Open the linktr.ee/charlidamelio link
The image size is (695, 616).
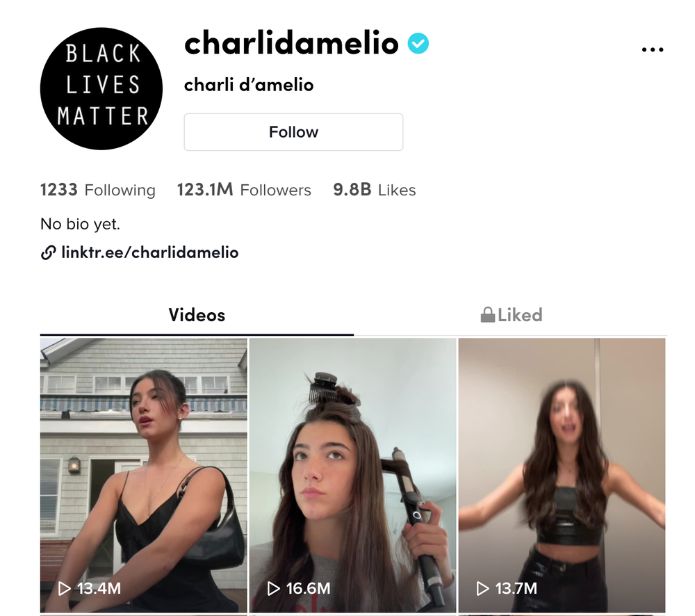pyautogui.click(x=150, y=252)
